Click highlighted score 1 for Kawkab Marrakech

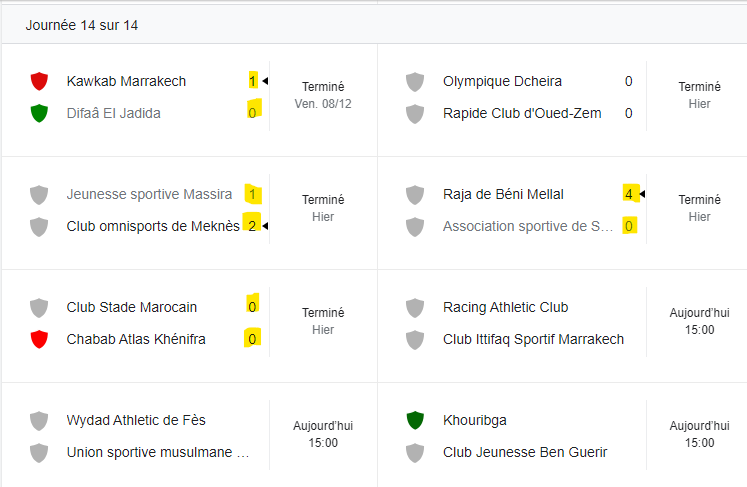click(253, 81)
